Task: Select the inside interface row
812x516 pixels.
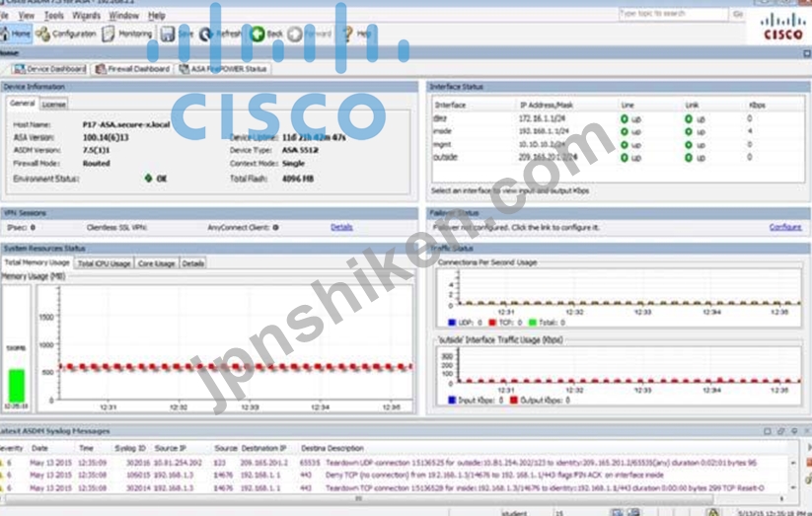Action: tap(618, 131)
